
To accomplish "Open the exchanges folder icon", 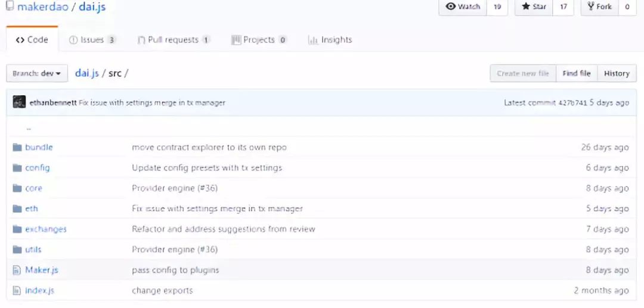I will (17, 229).
